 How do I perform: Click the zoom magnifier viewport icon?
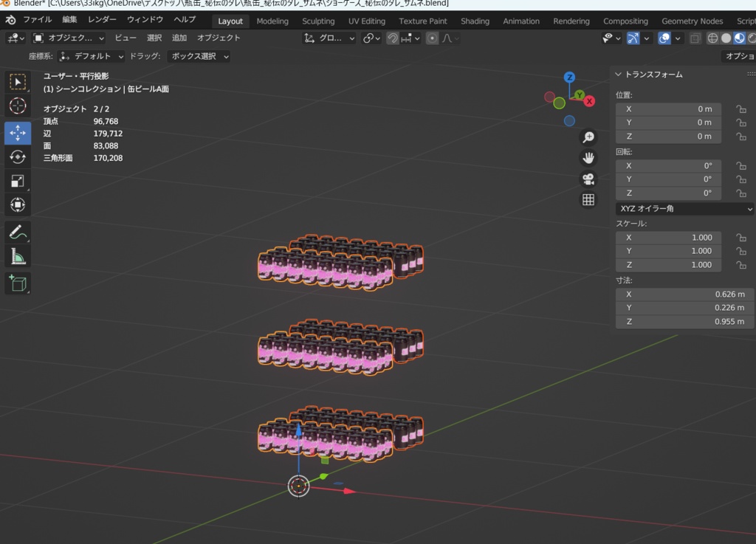[588, 137]
